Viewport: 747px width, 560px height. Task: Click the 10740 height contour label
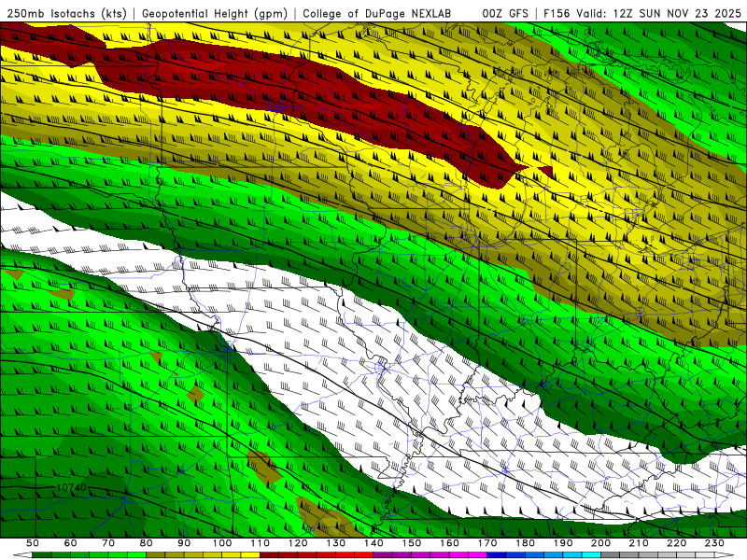(x=72, y=487)
